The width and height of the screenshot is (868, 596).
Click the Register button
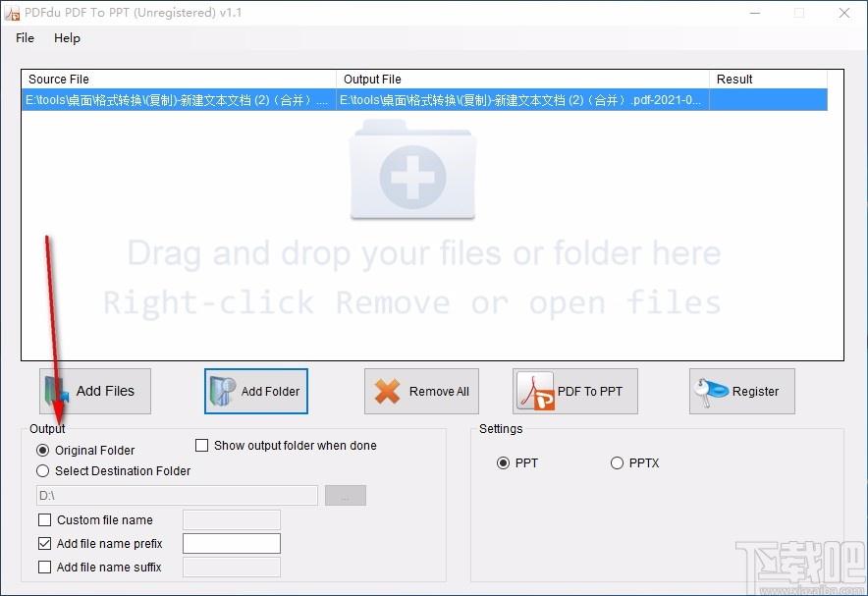point(741,391)
